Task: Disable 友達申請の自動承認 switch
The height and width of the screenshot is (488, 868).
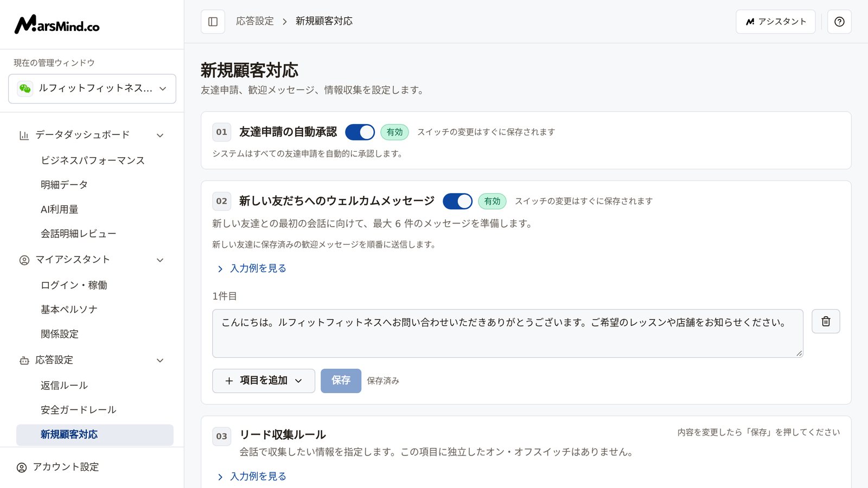Action: [360, 132]
